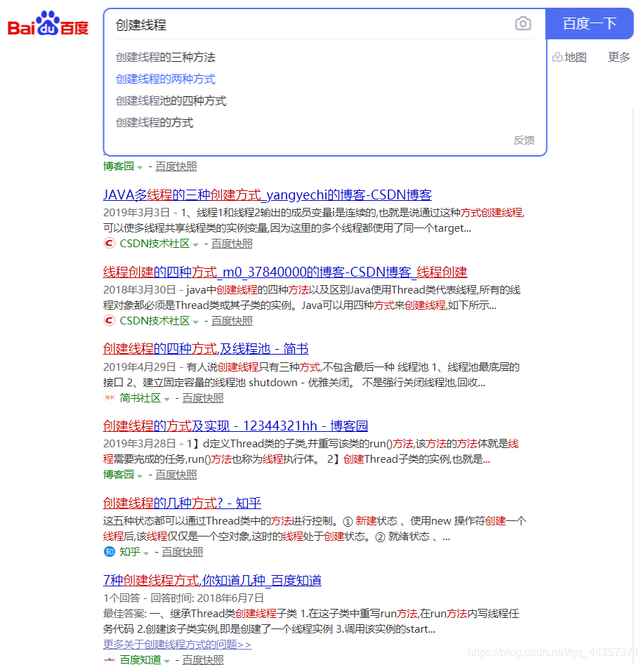Open 创建线程的方式及实现 博客园 result
Viewport: 644px width, 665px height.
tap(235, 426)
